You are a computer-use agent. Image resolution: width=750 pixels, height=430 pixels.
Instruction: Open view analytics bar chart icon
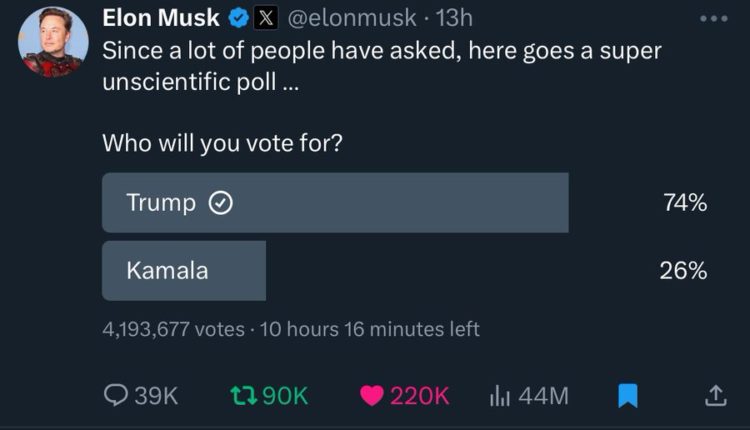pos(500,395)
